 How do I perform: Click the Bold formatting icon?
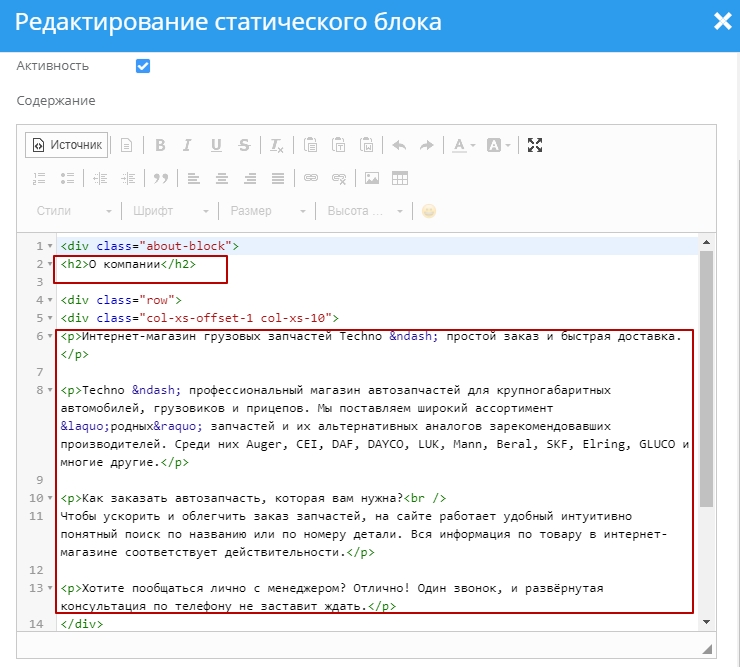(159, 145)
